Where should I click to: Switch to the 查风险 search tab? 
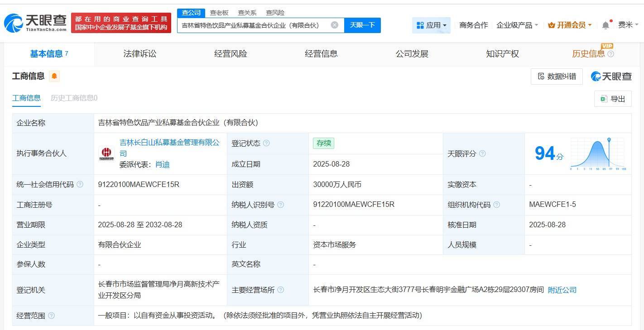coord(275,13)
